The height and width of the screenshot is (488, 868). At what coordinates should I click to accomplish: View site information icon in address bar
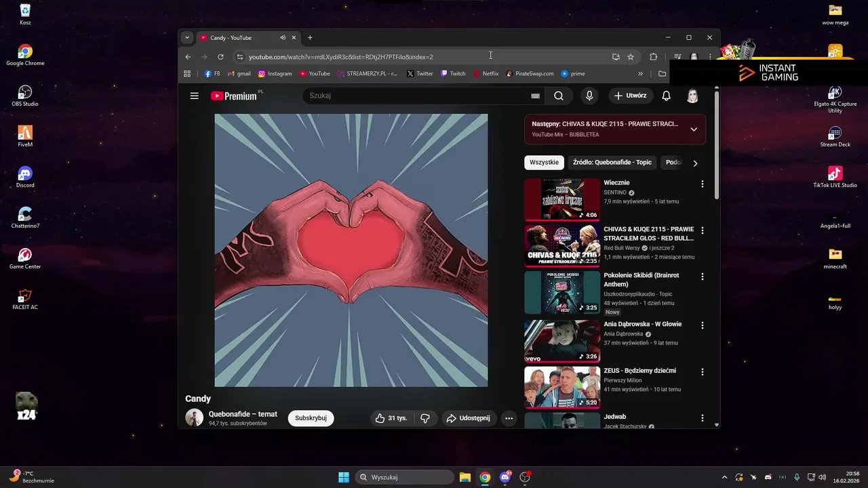coord(239,57)
